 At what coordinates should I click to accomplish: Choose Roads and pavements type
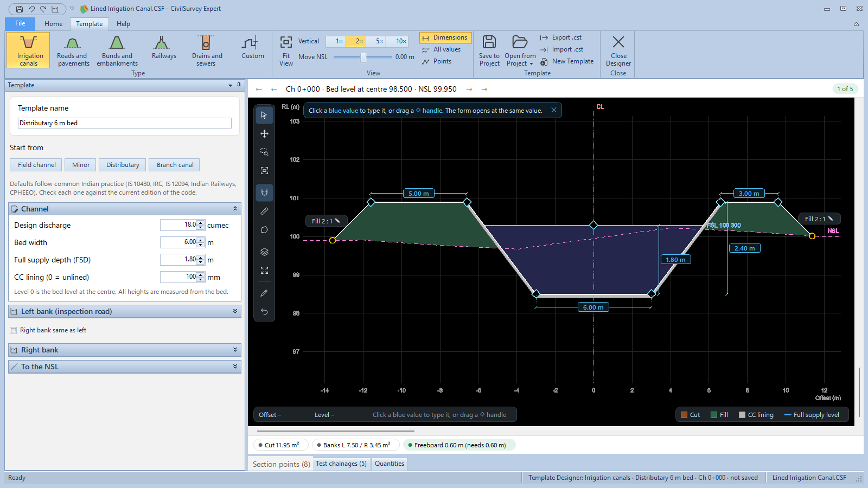coord(73,51)
